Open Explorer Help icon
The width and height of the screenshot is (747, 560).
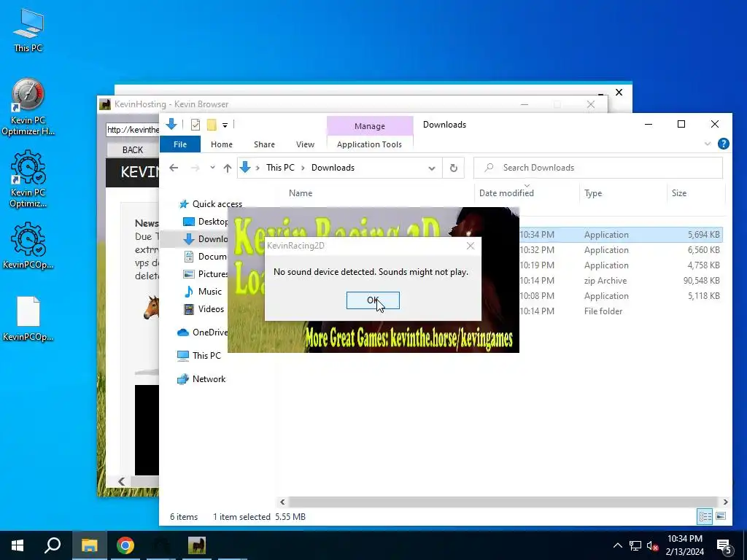click(x=723, y=144)
